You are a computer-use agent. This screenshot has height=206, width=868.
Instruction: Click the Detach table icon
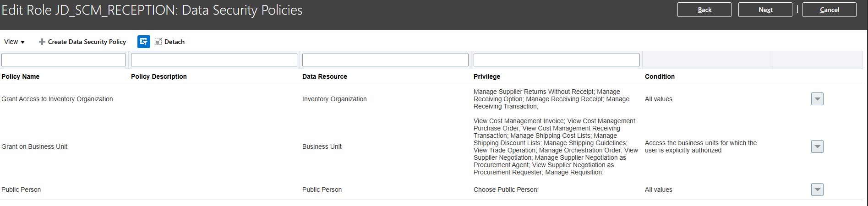point(158,42)
